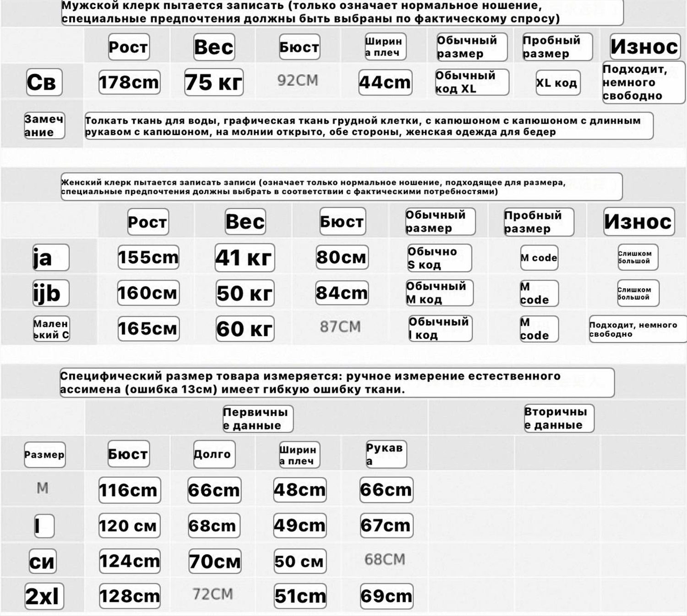Viewport: 687px width, 616px height.
Task: Select the Долго length column header
Action: (213, 454)
